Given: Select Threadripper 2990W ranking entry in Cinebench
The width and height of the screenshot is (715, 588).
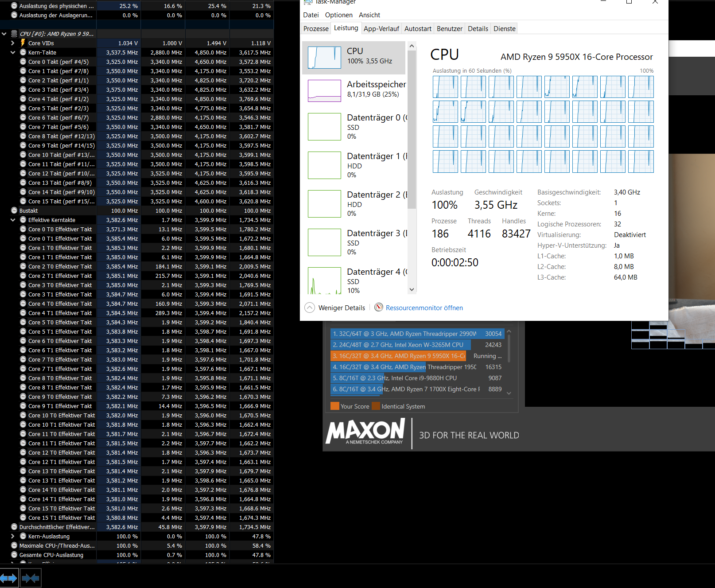Looking at the screenshot, I should click(x=417, y=334).
